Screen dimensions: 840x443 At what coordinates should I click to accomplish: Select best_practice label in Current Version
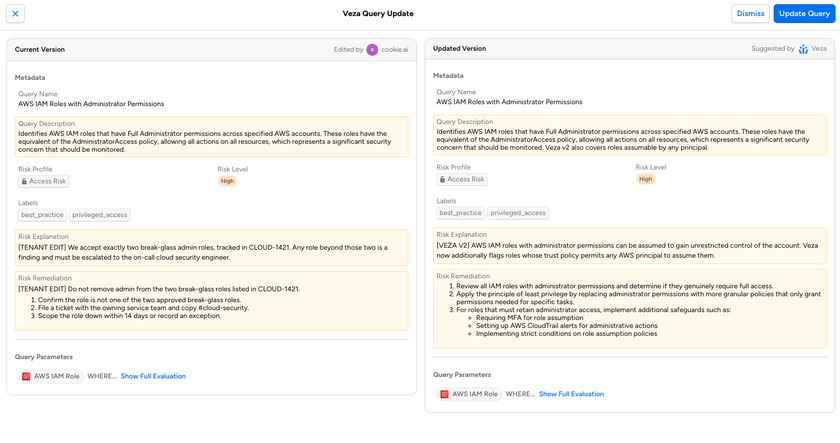click(42, 215)
